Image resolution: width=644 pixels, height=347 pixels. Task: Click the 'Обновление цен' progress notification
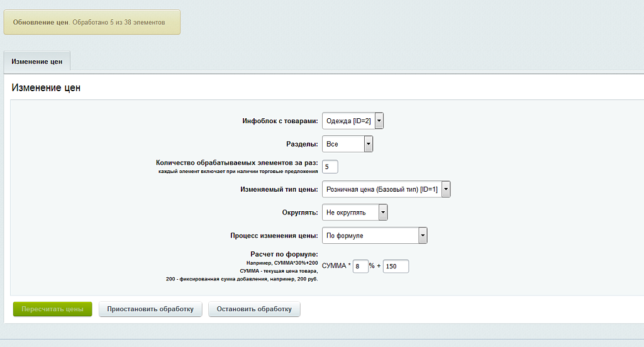92,22
